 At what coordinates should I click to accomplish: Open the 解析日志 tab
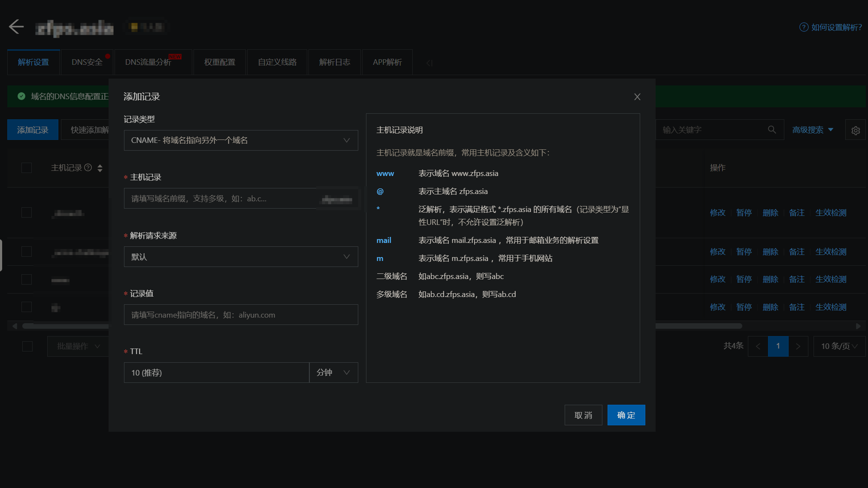[x=334, y=62]
